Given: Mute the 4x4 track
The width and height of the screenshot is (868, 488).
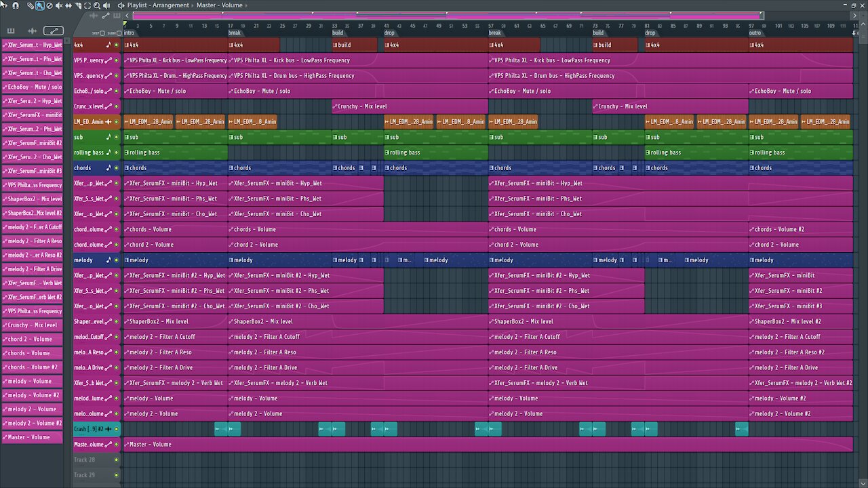Looking at the screenshot, I should (117, 45).
